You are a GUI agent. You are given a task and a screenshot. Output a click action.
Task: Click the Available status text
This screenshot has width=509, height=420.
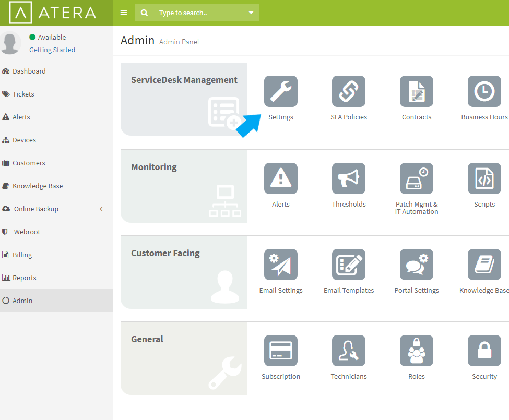coord(52,37)
